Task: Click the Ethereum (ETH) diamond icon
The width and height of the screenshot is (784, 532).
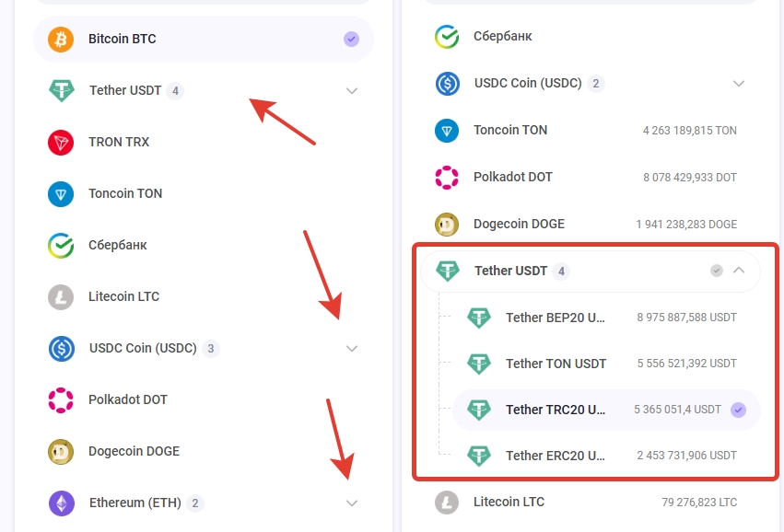Action: click(62, 503)
